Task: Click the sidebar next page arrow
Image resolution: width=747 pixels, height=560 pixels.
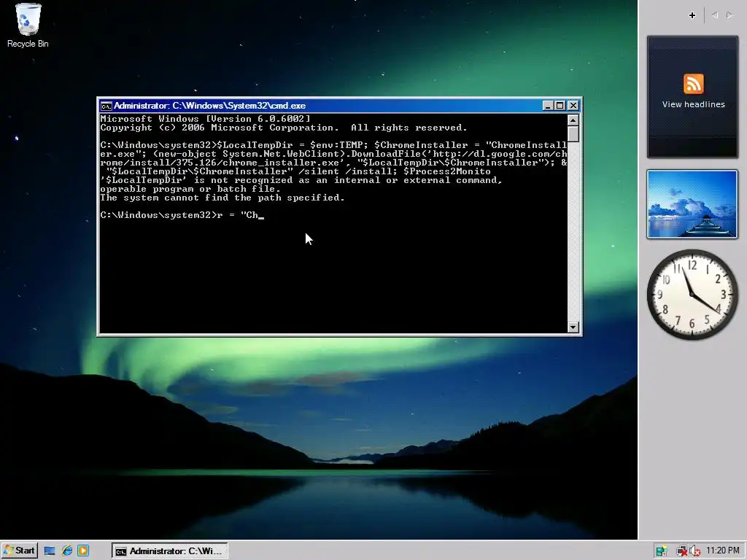Action: (x=729, y=15)
